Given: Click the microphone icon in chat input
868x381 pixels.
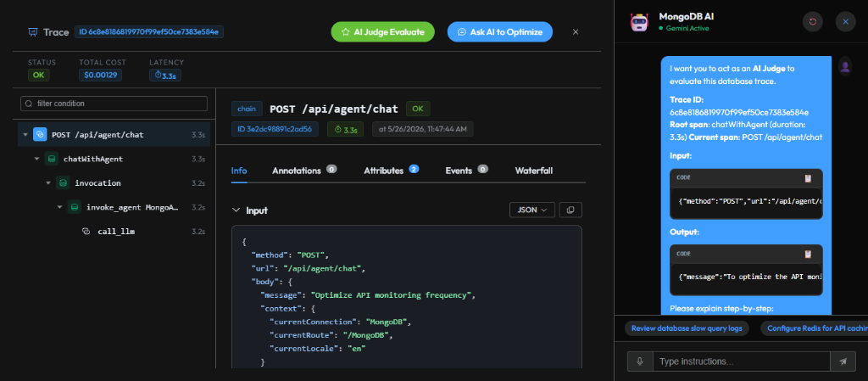Looking at the screenshot, I should pos(641,361).
